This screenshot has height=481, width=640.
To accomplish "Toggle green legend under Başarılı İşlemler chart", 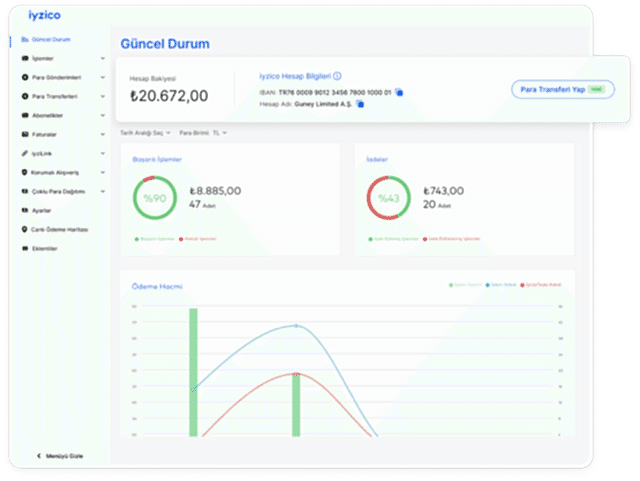I will [155, 239].
